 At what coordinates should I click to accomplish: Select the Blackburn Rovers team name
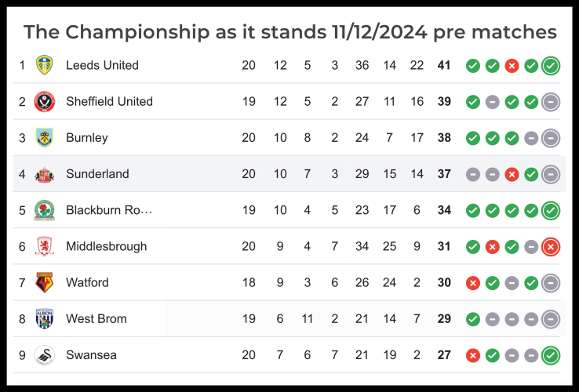pyautogui.click(x=109, y=210)
